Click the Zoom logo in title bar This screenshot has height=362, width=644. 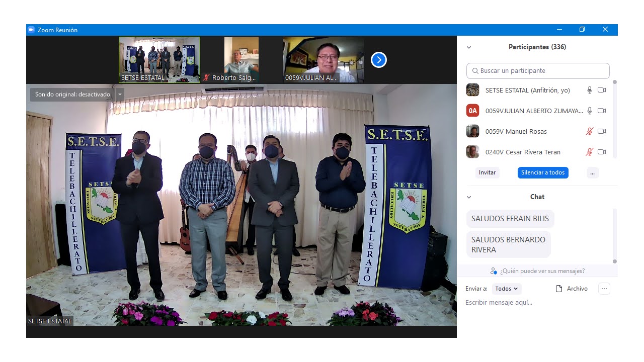coord(31,30)
